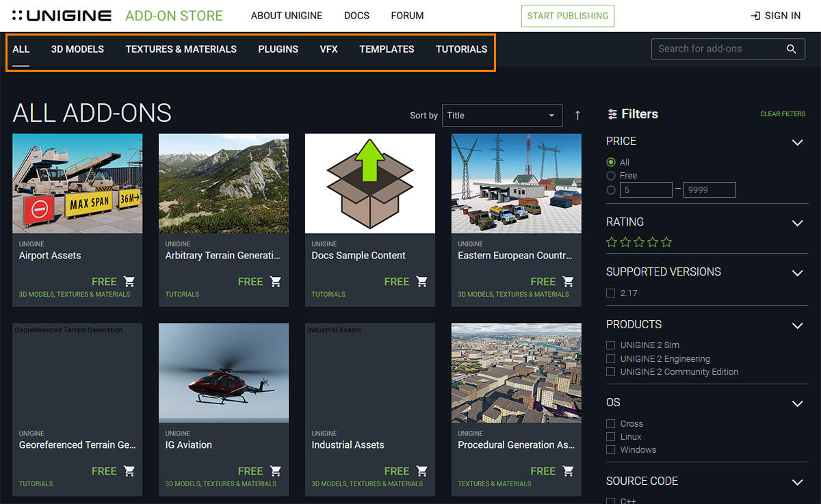The height and width of the screenshot is (504, 821).
Task: Add Procedural Generation Assets to cart
Action: (569, 470)
